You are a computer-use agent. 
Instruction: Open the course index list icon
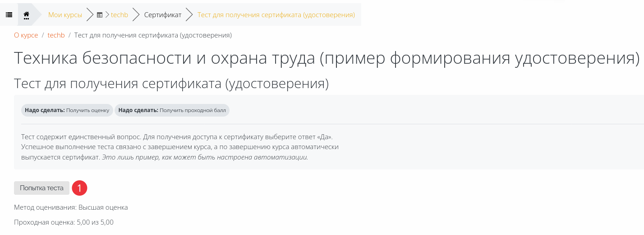click(9, 15)
